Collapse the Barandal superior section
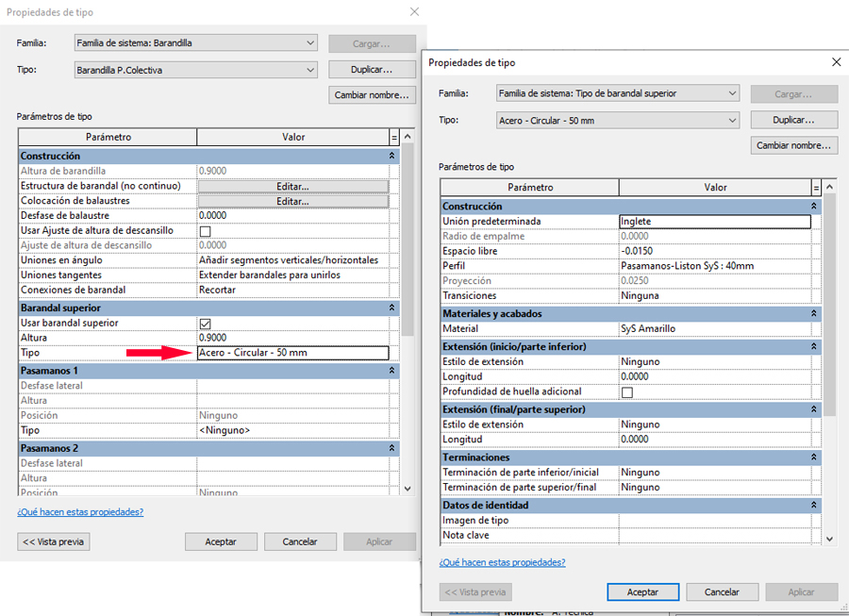 tap(391, 308)
